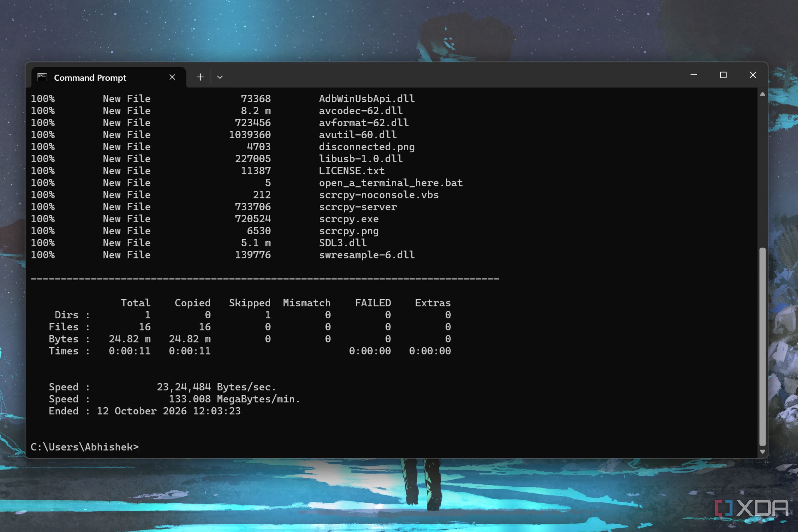Click the 23,24,484 Bytes/sec. speed value
This screenshot has width=798, height=532.
coord(217,387)
